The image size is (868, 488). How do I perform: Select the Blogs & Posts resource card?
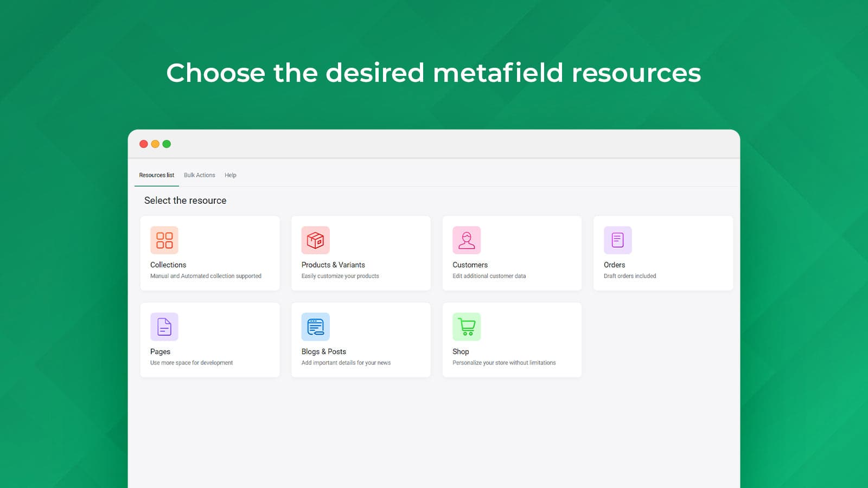(x=361, y=339)
